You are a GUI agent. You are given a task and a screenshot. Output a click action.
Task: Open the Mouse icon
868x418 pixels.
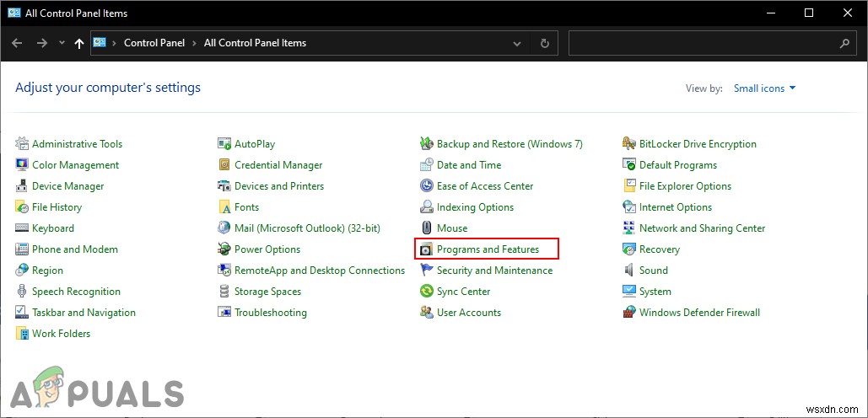click(x=426, y=228)
